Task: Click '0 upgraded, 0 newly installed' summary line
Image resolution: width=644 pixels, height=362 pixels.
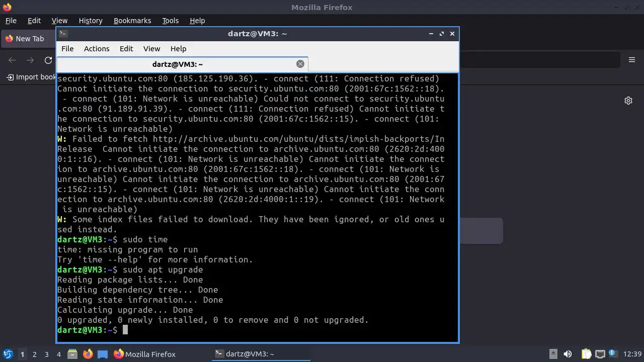Action: (213, 320)
